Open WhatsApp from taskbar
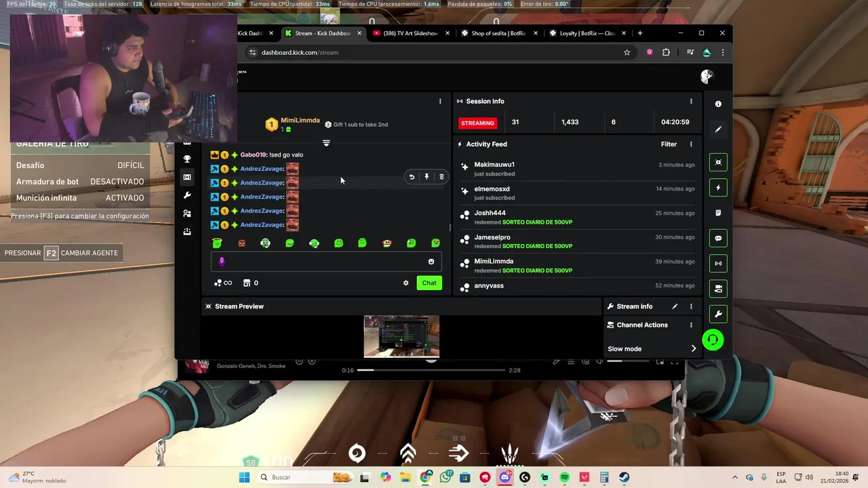Image resolution: width=868 pixels, height=488 pixels. (x=445, y=477)
